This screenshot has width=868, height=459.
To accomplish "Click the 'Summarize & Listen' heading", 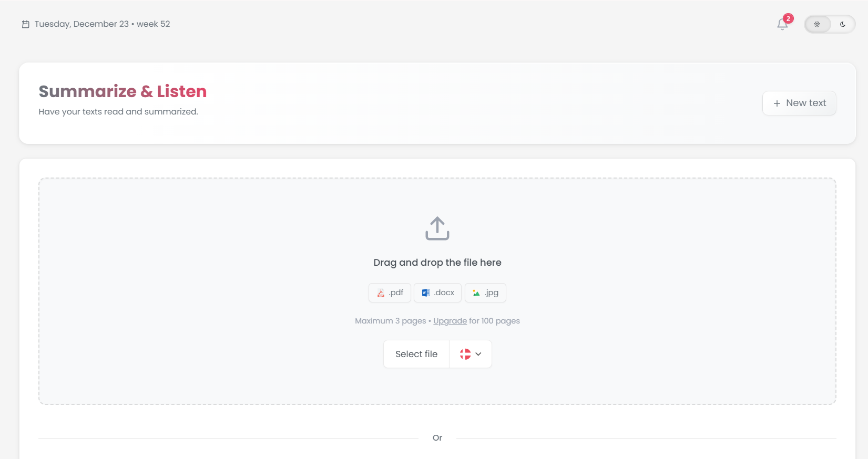I will click(x=122, y=91).
